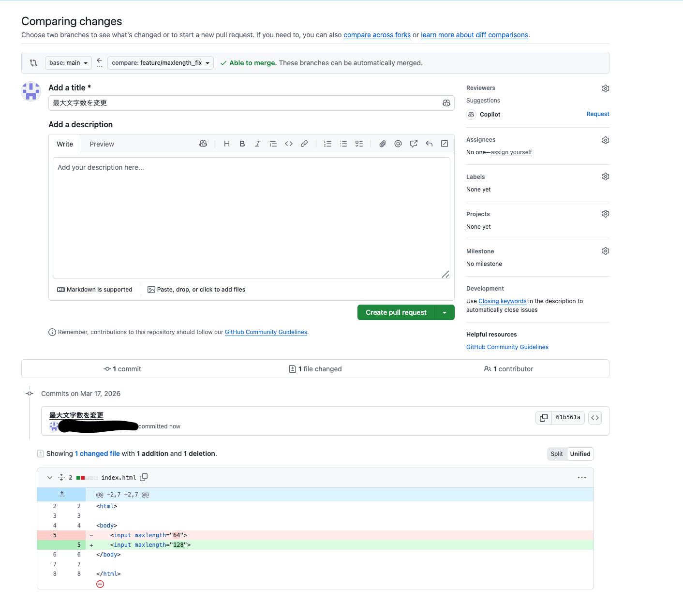Open saved replies with the reply arrow icon
The image size is (683, 616).
[x=429, y=144]
